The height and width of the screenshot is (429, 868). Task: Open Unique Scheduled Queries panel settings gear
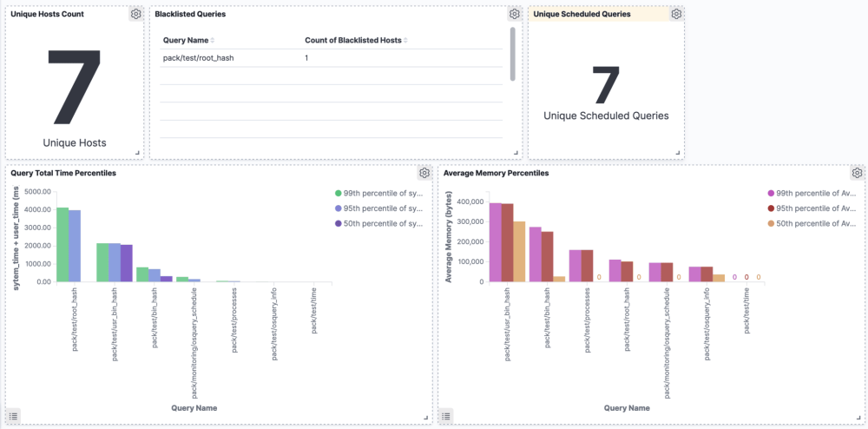tap(676, 14)
